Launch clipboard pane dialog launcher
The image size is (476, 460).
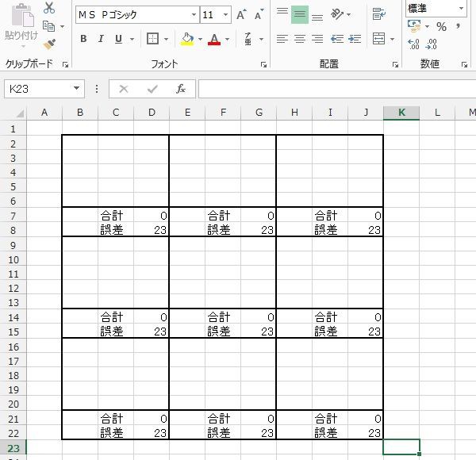coord(65,64)
